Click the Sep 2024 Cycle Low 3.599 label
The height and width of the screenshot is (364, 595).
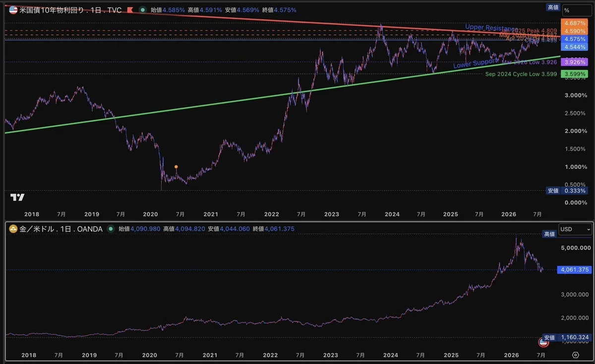[x=520, y=74]
